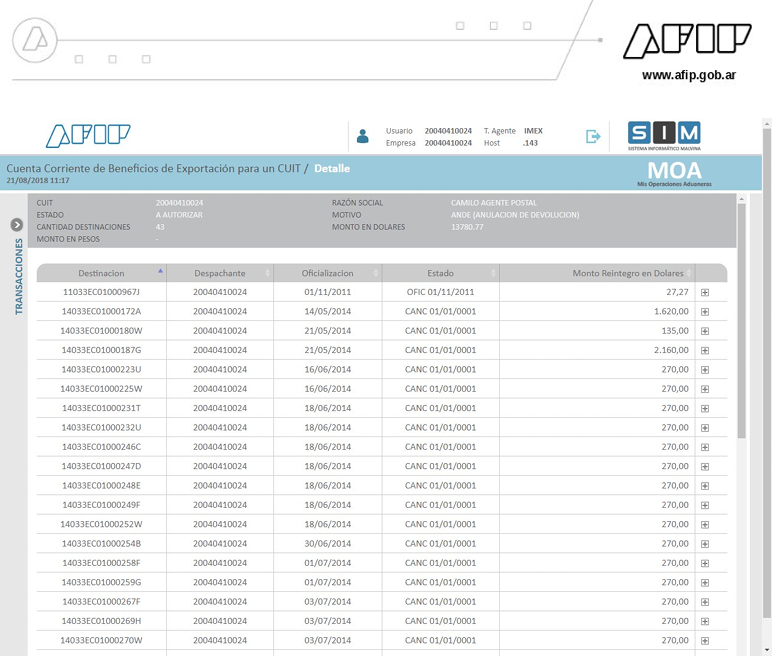783x663 pixels.
Task: Open the SIM Sistema Informático Malvina logo
Action: [664, 136]
